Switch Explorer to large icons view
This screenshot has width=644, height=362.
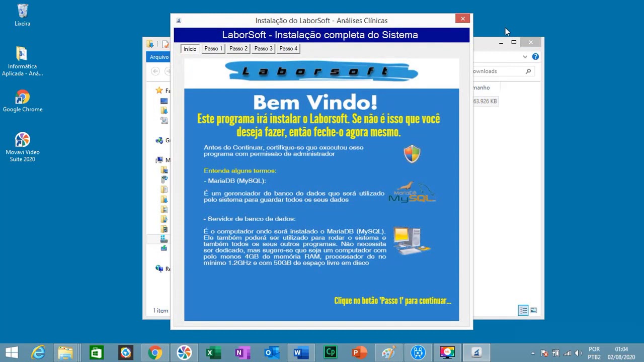(533, 311)
